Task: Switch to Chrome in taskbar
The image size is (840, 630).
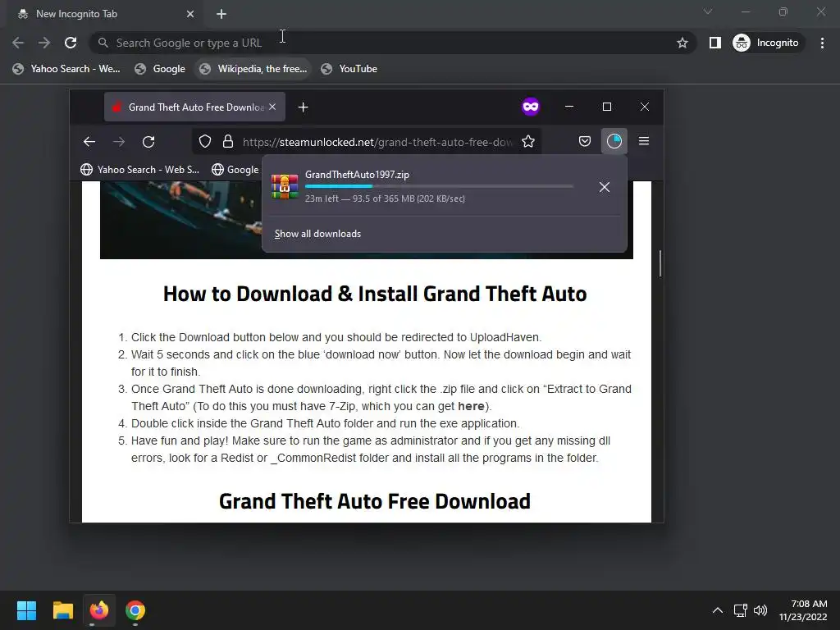Action: [x=135, y=610]
